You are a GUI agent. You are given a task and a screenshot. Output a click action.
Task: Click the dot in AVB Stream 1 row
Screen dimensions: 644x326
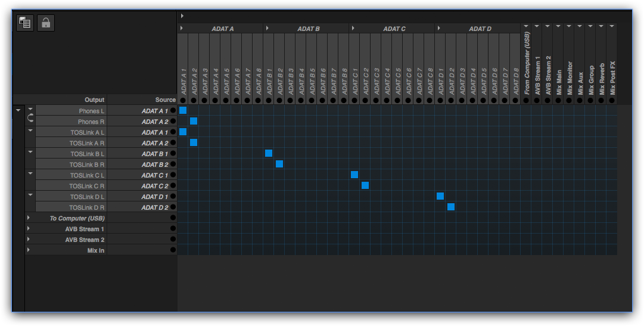(173, 229)
